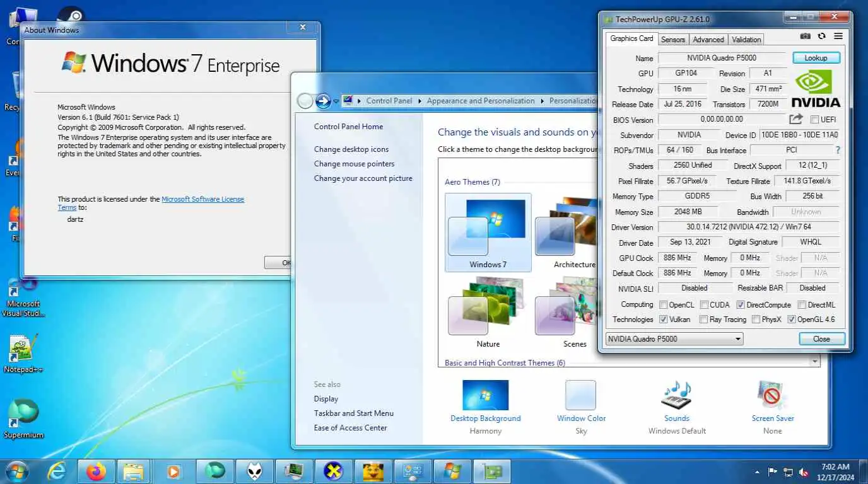Select the Windows 7 Aero theme

click(x=488, y=232)
